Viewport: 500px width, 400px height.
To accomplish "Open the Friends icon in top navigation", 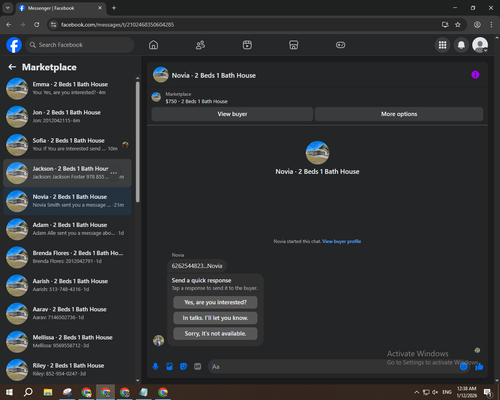I will click(x=200, y=45).
